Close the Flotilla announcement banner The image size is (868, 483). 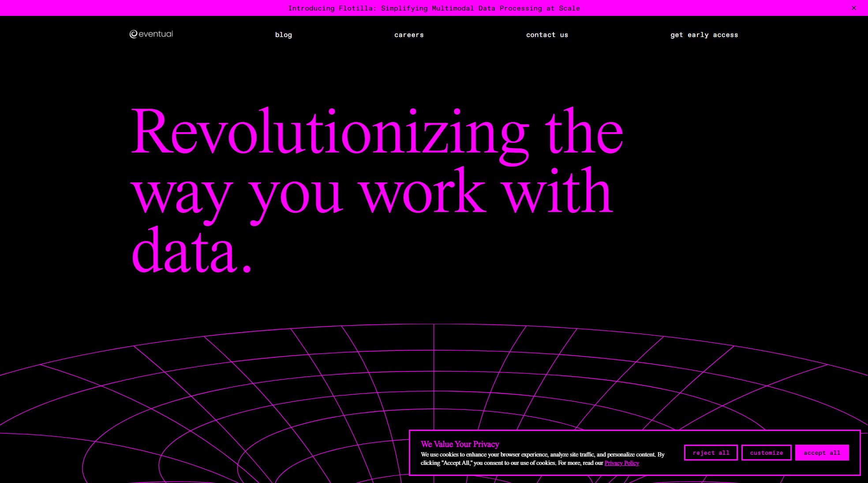[x=854, y=8]
